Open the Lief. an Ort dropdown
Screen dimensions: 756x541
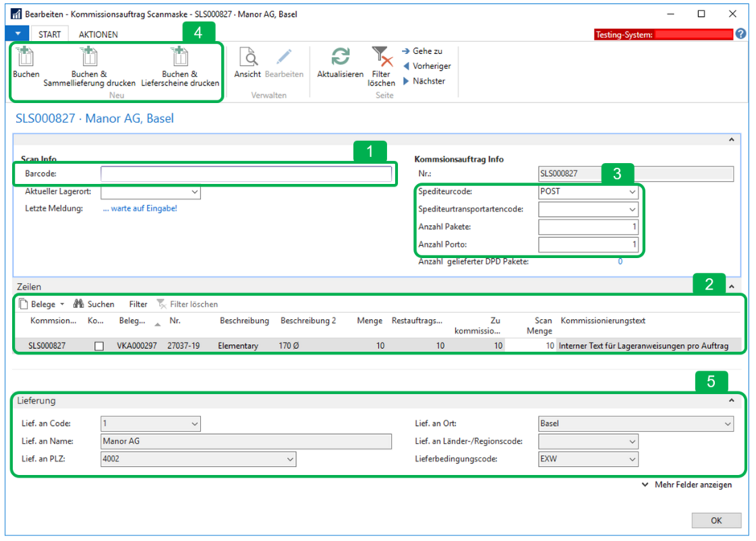(x=728, y=424)
